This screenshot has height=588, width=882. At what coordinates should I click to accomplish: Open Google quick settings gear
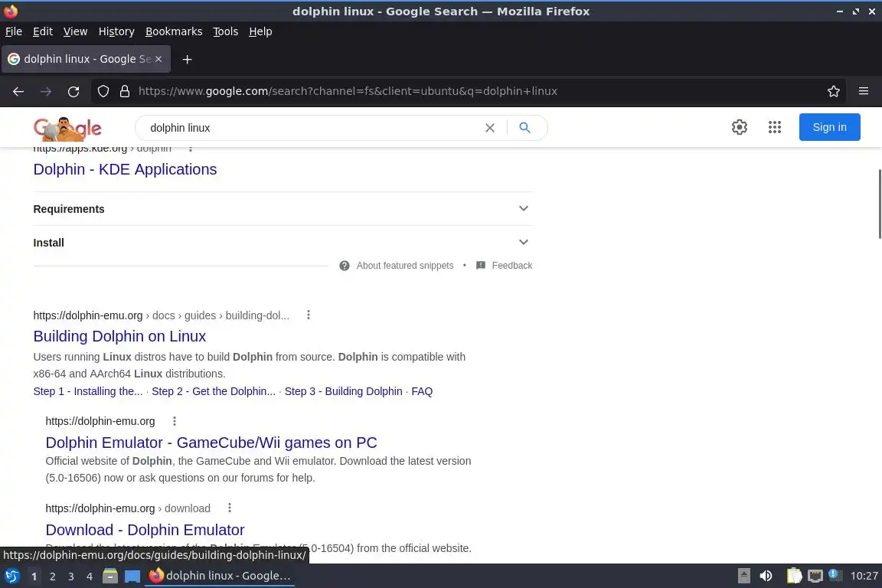tap(739, 127)
